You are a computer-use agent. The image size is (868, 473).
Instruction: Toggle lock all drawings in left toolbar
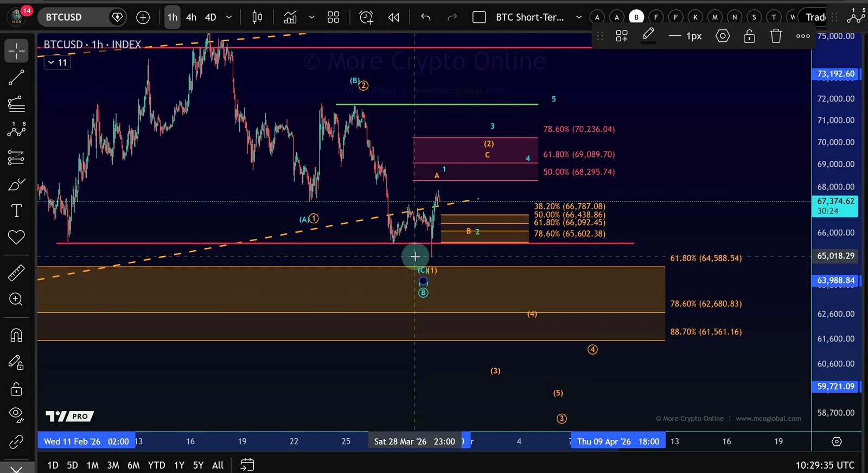tap(16, 389)
